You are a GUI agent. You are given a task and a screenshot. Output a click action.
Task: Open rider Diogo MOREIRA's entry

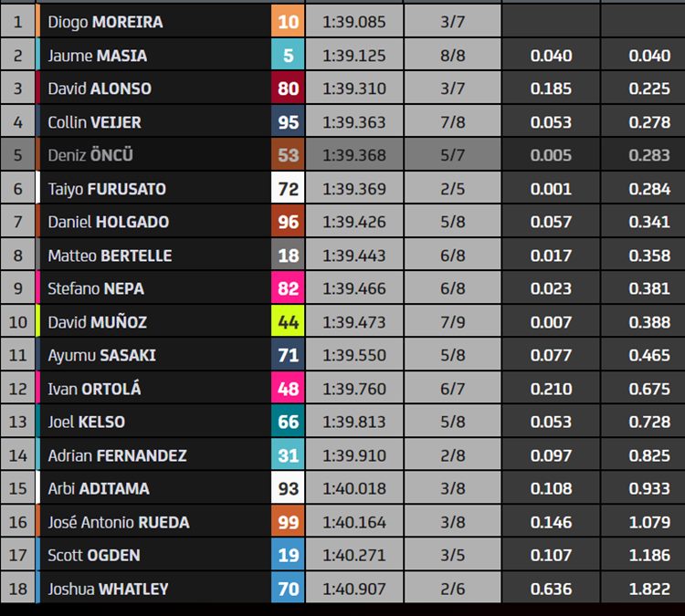point(105,22)
